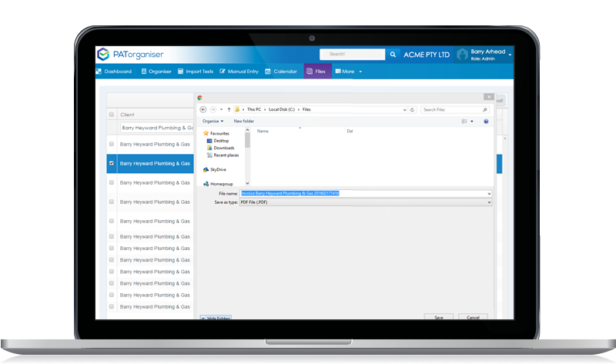This screenshot has height=364, width=616.
Task: Open the Manual Entry tab
Action: click(239, 72)
